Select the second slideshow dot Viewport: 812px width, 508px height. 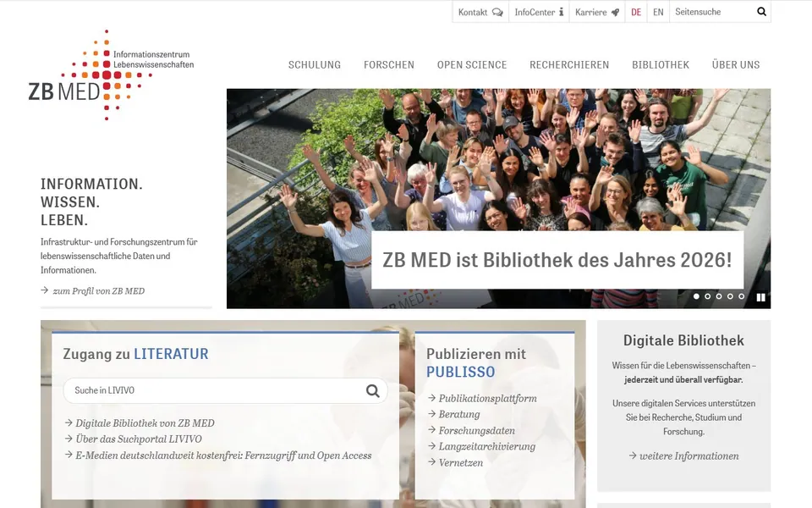(707, 296)
